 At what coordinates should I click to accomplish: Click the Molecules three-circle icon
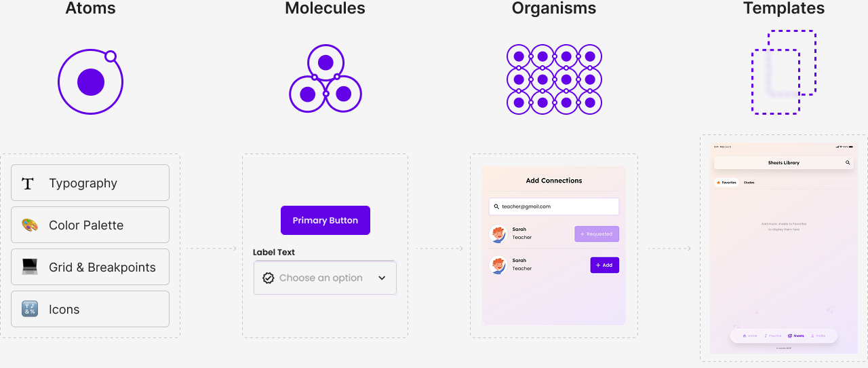325,79
